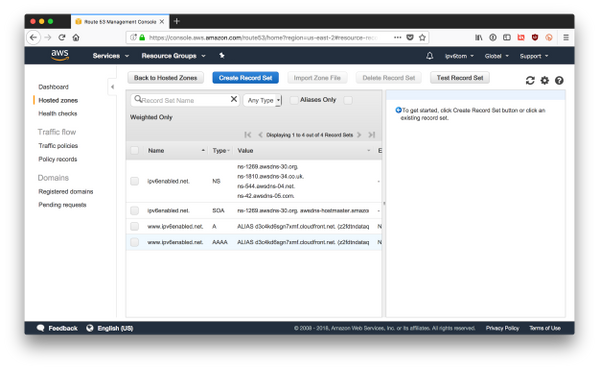The height and width of the screenshot is (369, 599).
Task: Expand the Resource Groups menu
Action: pos(173,56)
